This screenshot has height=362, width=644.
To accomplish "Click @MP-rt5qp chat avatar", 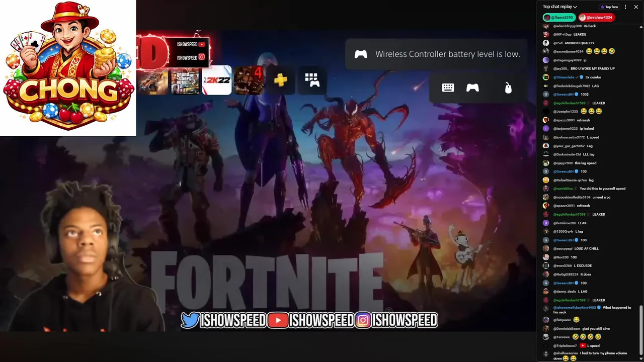I will tap(546, 35).
